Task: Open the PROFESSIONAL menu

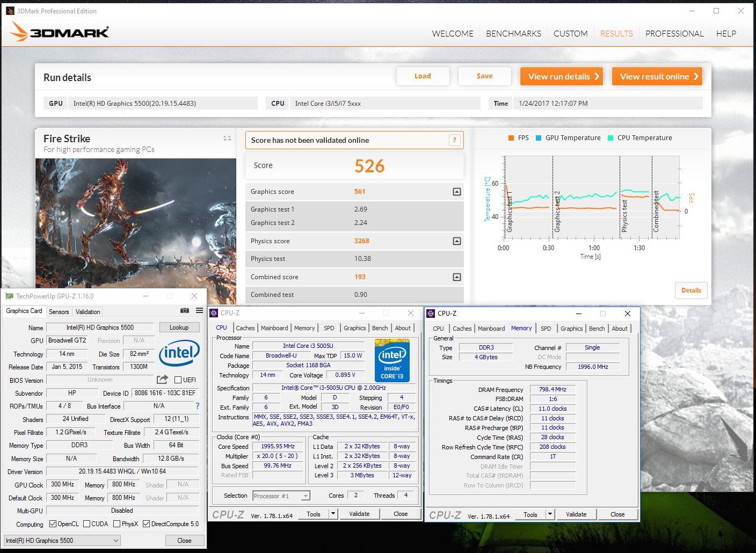Action: tap(674, 33)
